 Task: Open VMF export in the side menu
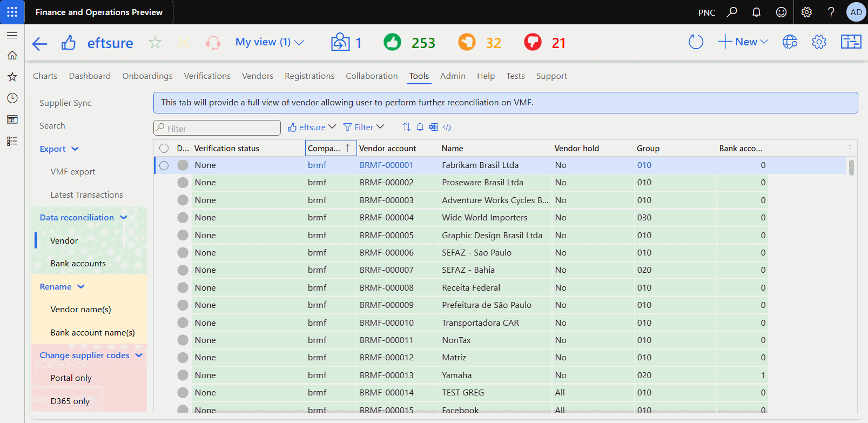[73, 172]
